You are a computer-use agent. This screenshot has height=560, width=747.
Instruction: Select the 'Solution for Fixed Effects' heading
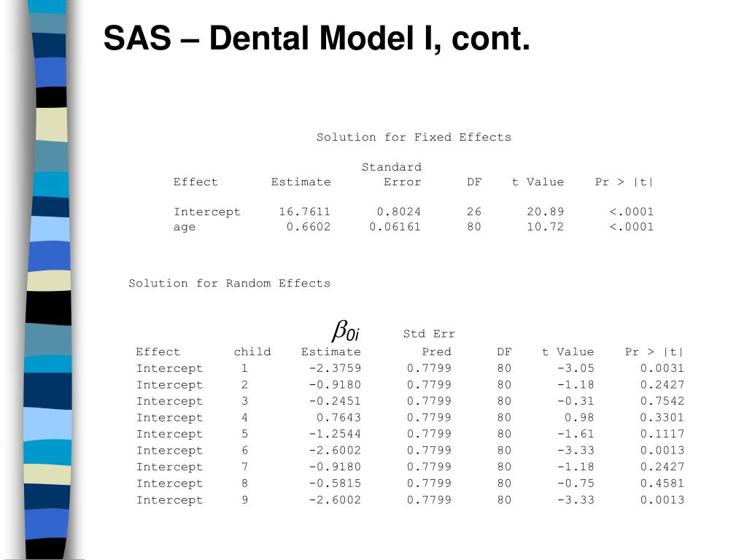(414, 137)
